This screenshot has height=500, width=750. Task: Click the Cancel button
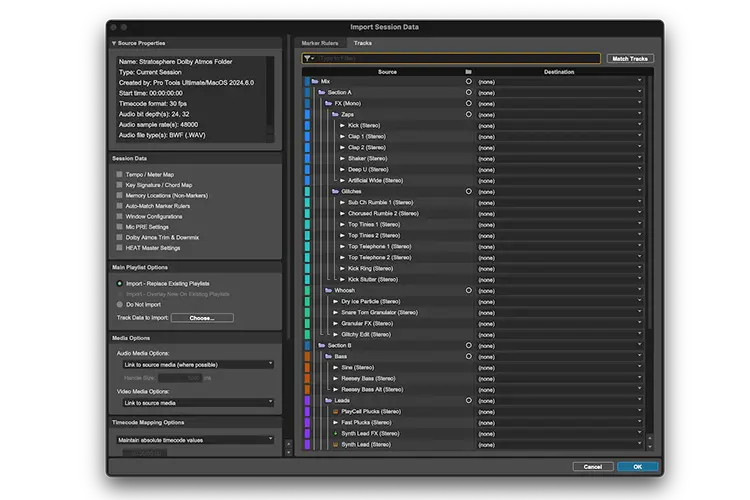click(x=593, y=467)
